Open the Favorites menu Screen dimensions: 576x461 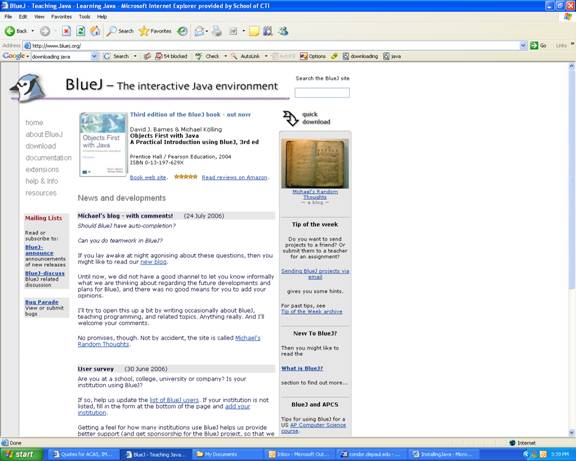(61, 17)
